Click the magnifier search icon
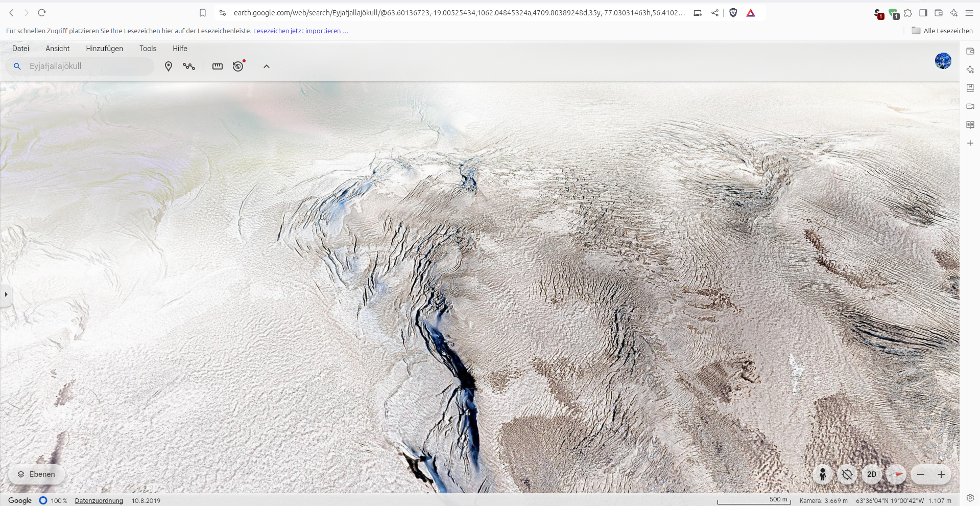 17,66
